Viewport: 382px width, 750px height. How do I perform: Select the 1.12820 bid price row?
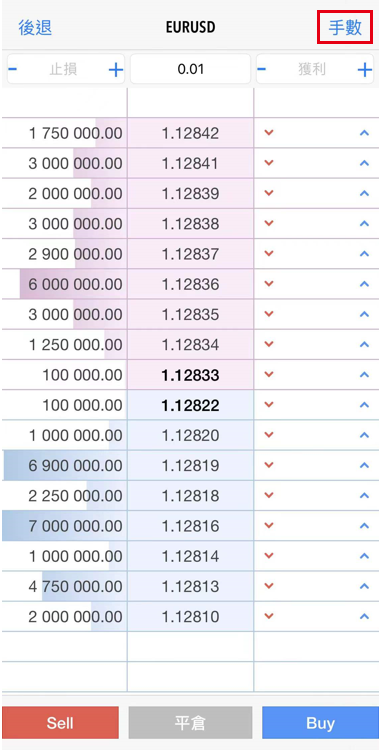pyautogui.click(x=190, y=435)
